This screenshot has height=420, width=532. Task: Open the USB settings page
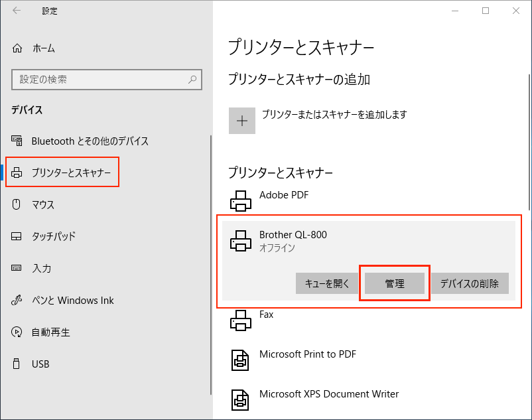[40, 364]
